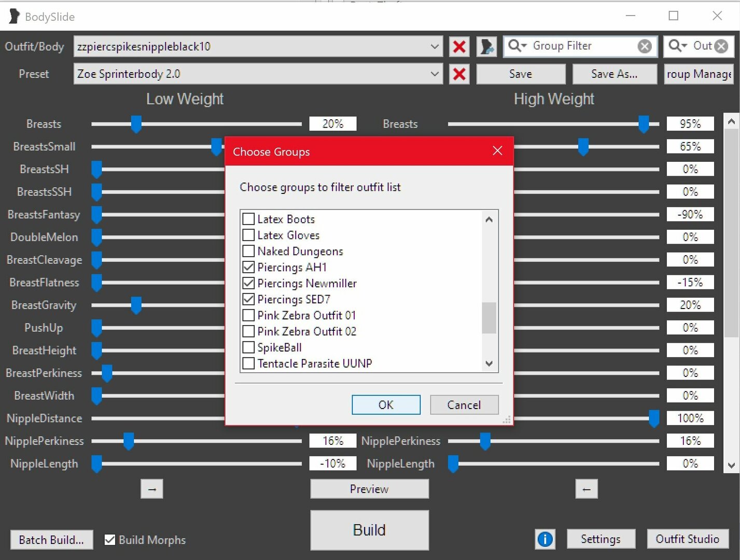
Task: Click the high weight NippleDistance slider handle
Action: [654, 419]
